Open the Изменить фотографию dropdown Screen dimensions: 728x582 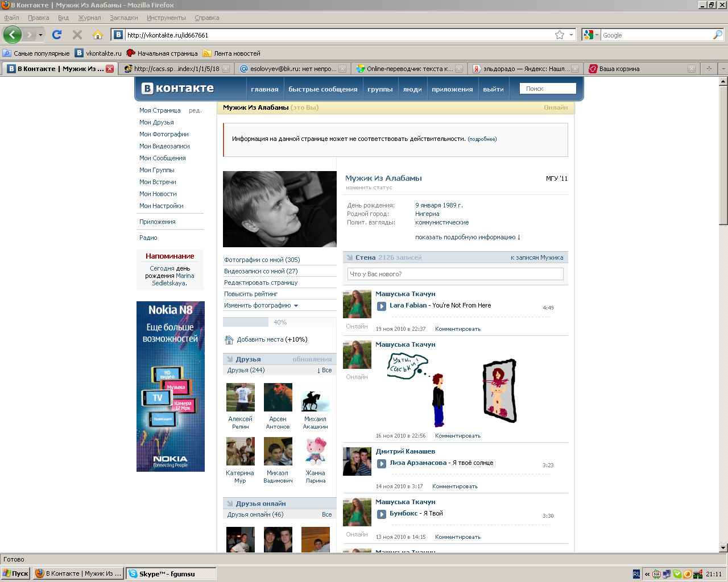261,305
